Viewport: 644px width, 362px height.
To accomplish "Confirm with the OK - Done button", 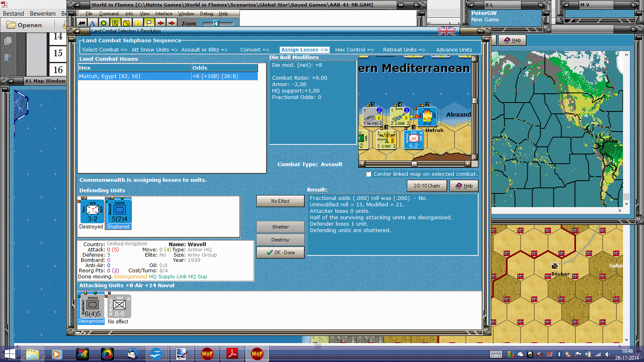I will pyautogui.click(x=281, y=253).
